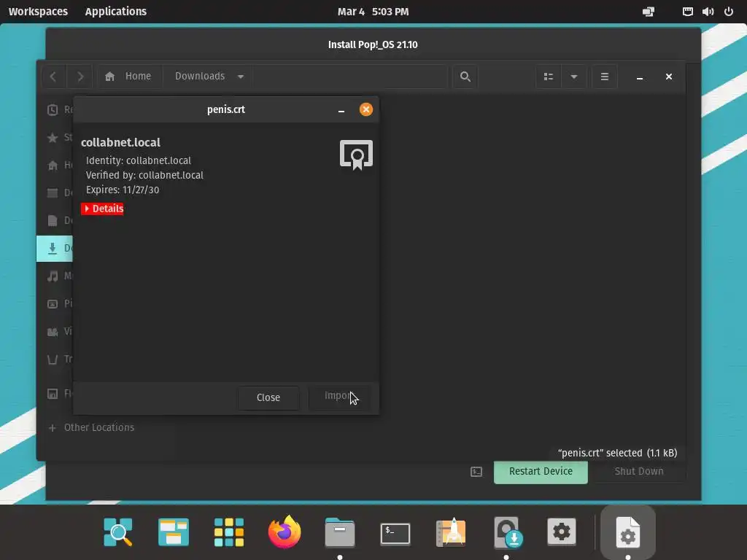Open Pop!_Shop rocket icon in dock
This screenshot has height=560, width=747.
451,532
